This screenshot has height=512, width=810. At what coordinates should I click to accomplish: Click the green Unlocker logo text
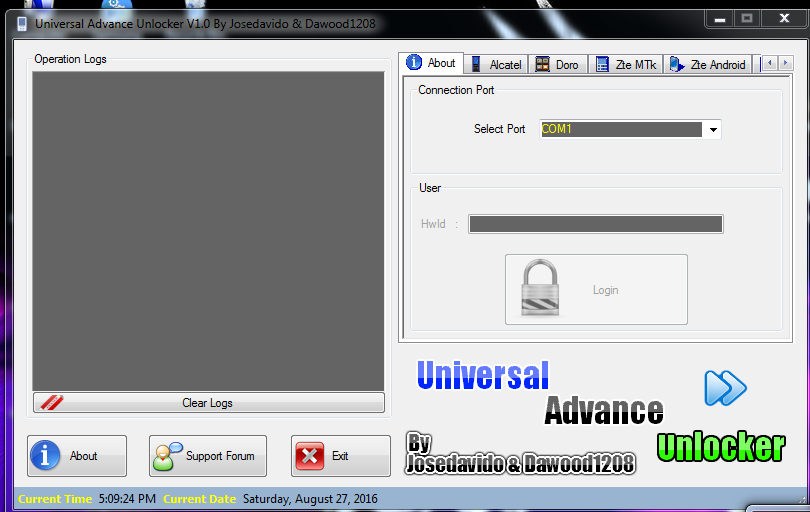pos(721,446)
